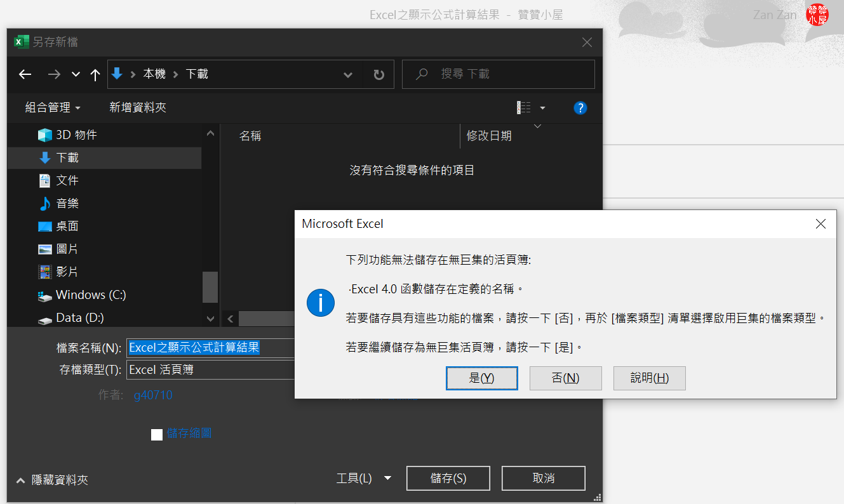Click the Zan Zan account avatar
This screenshot has width=844, height=504.
[x=817, y=15]
